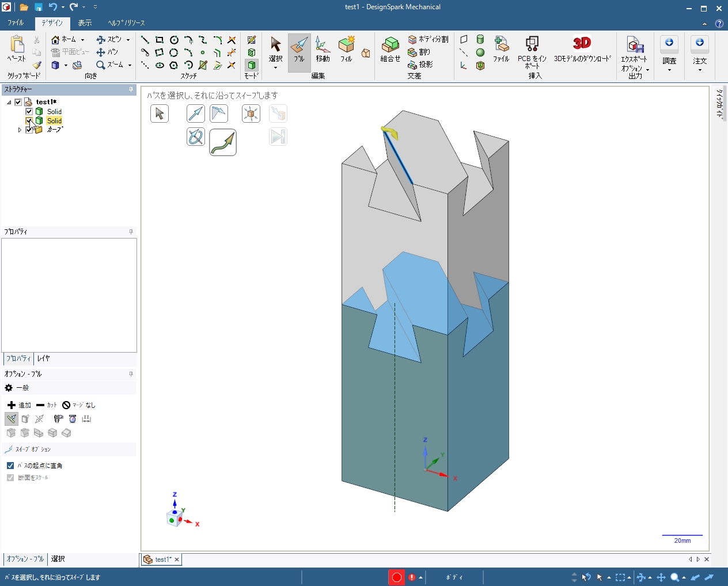Uncheck パスの起点に直角 option
The height and width of the screenshot is (586, 728).
coord(10,466)
